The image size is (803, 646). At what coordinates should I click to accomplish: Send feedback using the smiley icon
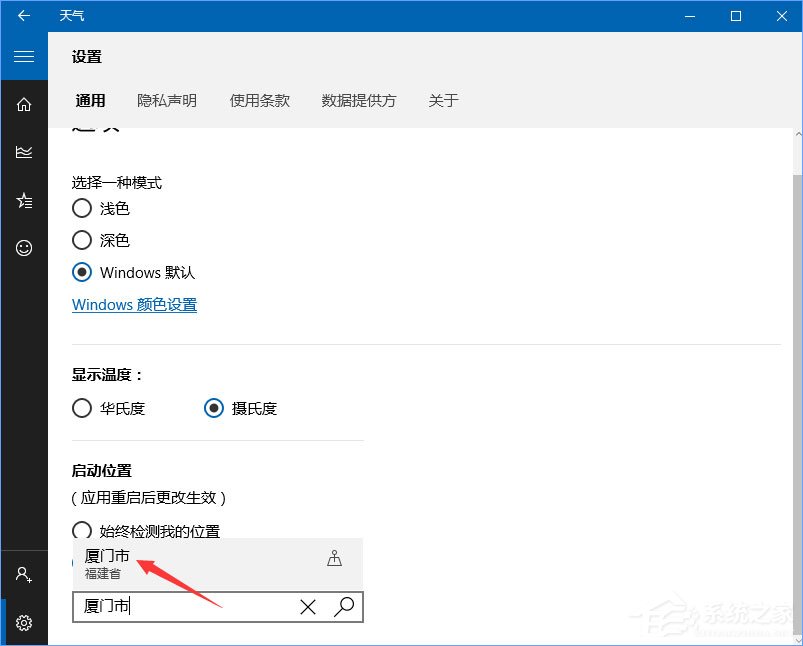pos(24,248)
